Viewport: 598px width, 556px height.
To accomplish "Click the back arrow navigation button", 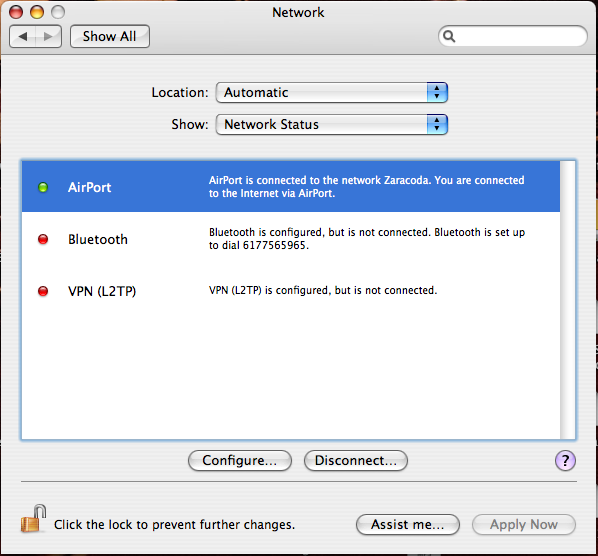I will (23, 37).
